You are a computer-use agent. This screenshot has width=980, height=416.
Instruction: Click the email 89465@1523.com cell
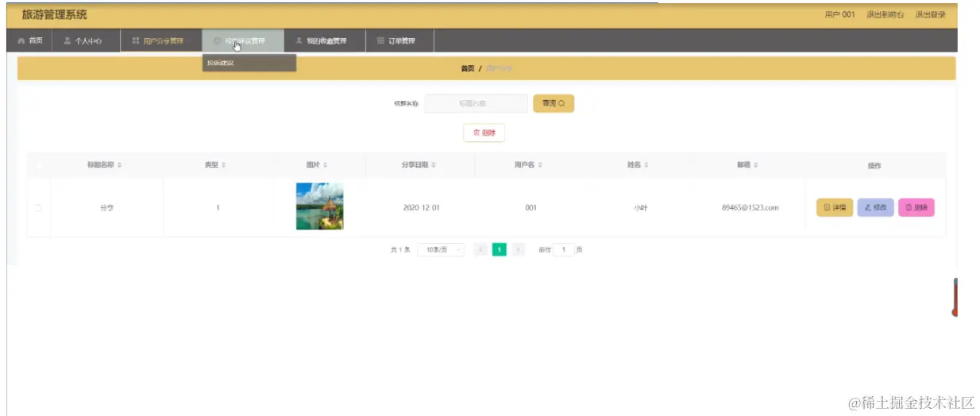click(750, 208)
